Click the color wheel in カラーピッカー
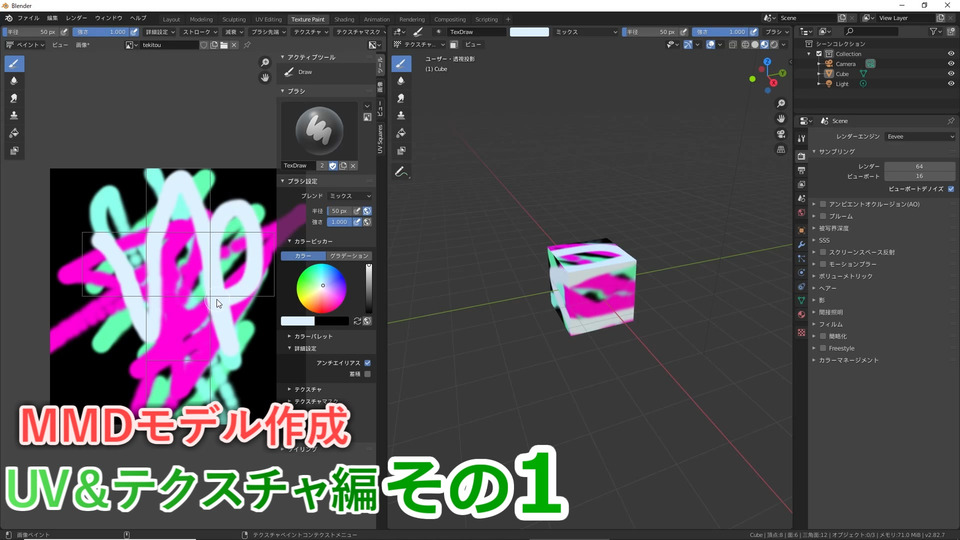The width and height of the screenshot is (960, 540). 321,288
